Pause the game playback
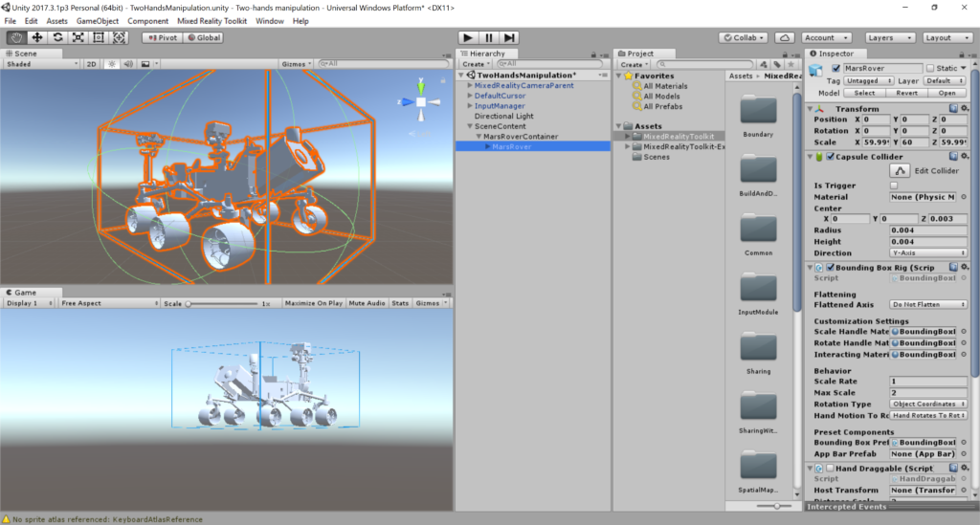980x525 pixels. pos(489,37)
